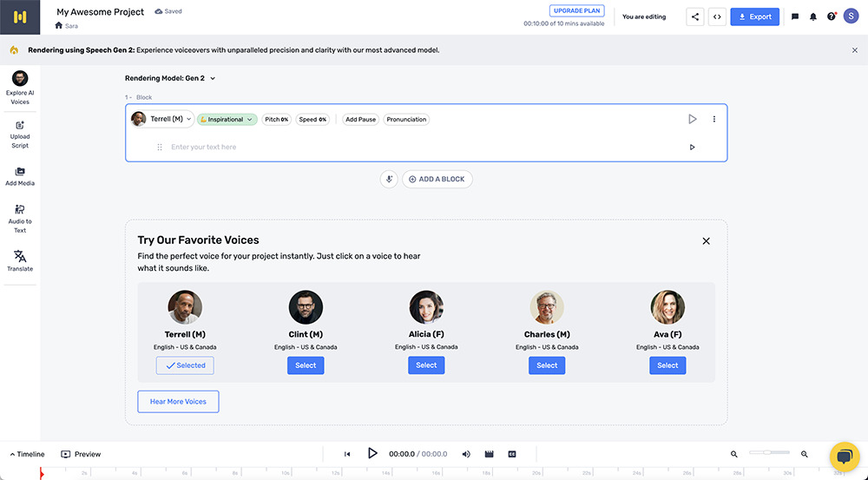The image size is (868, 480).
Task: Open the chat support bubble
Action: click(845, 457)
